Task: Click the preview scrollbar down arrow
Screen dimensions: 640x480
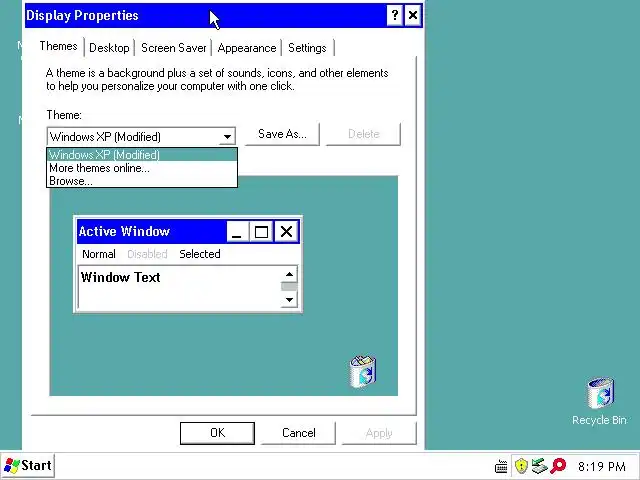Action: point(289,300)
